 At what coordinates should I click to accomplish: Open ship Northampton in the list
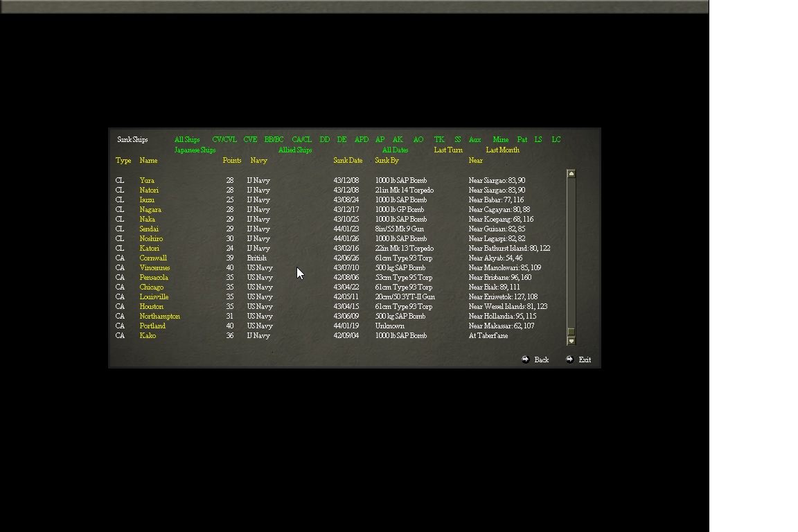[x=160, y=316]
